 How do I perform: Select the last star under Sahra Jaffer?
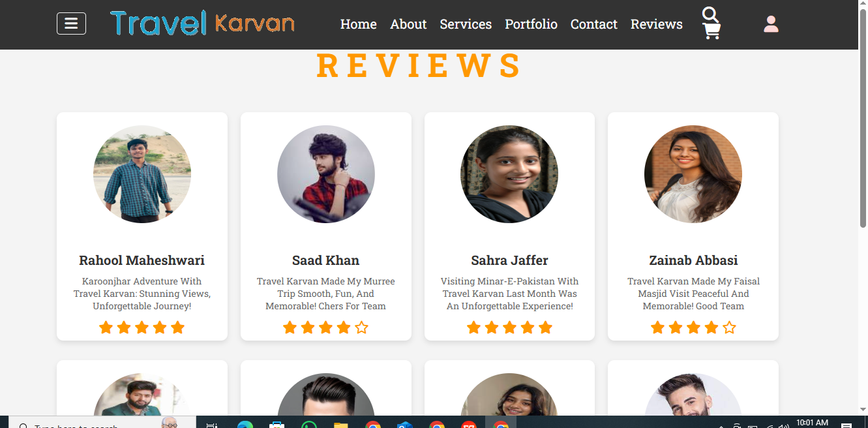tap(546, 328)
